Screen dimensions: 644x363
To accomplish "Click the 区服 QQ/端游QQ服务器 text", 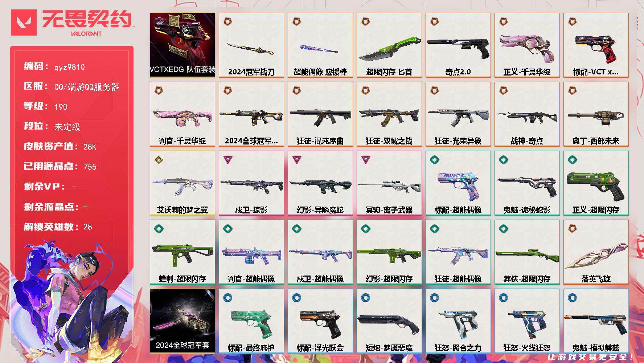I will click(87, 87).
